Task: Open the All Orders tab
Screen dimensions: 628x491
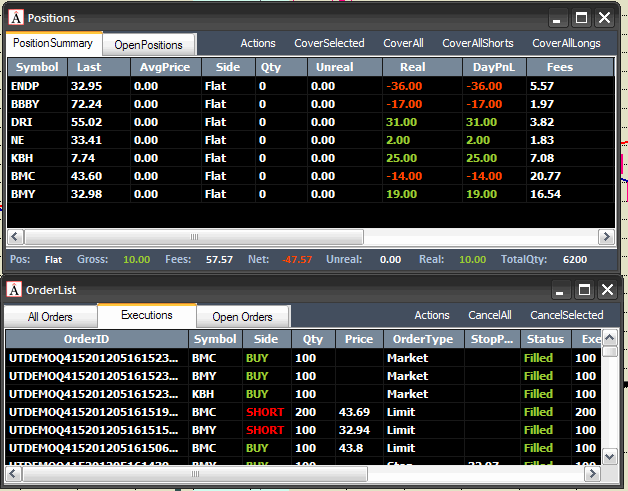Action: coord(50,317)
